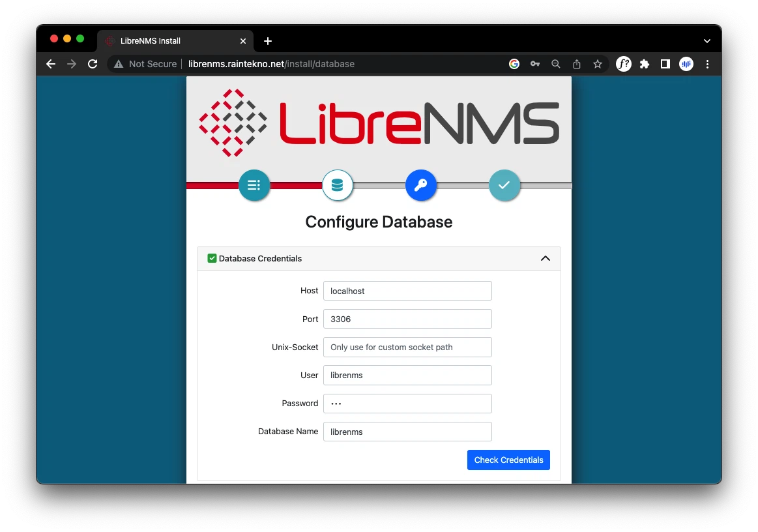
Task: Open the saved passwords key icon
Action: point(535,64)
